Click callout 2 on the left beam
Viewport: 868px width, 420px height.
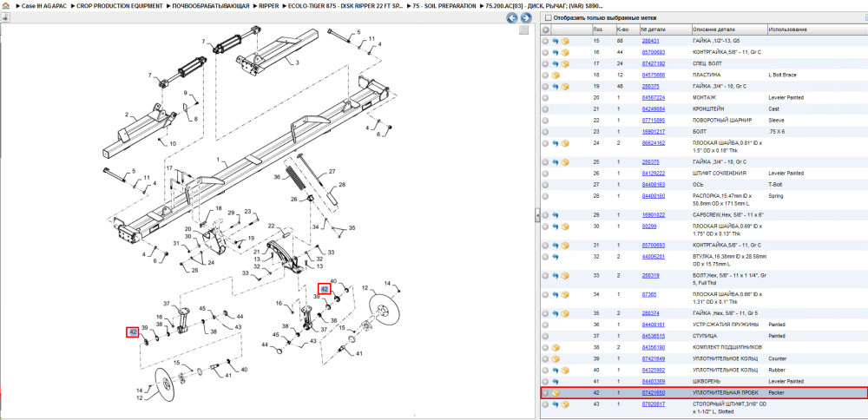pos(127,115)
